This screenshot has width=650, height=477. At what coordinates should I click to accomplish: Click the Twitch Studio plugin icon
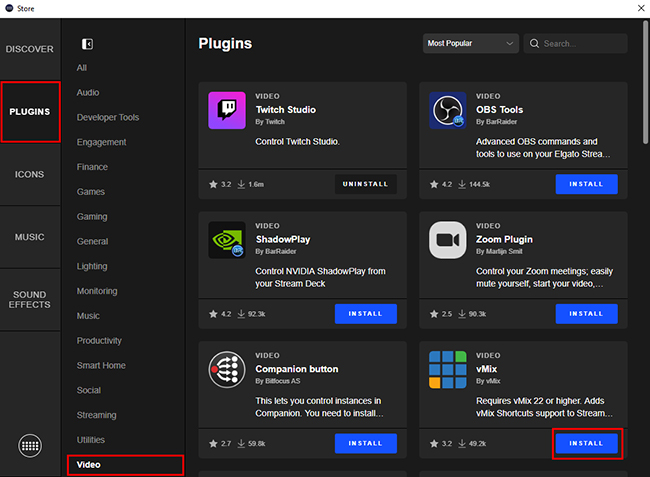pos(228,110)
